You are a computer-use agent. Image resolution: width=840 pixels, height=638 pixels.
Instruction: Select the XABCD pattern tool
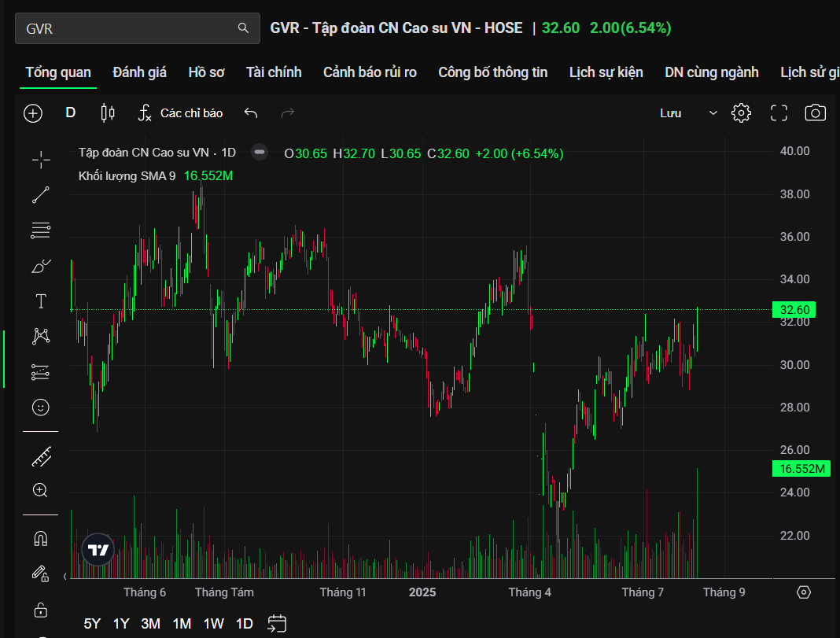(41, 337)
